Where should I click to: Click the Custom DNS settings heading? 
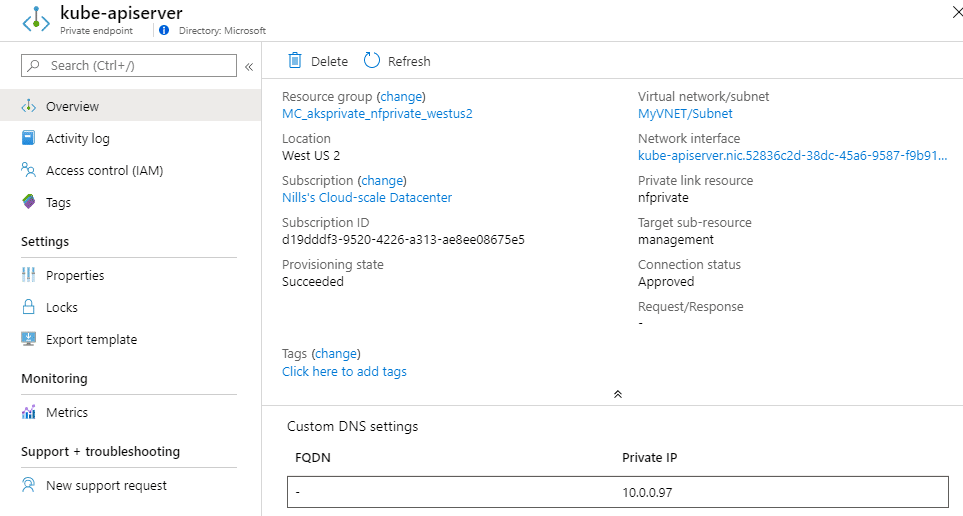pos(353,426)
